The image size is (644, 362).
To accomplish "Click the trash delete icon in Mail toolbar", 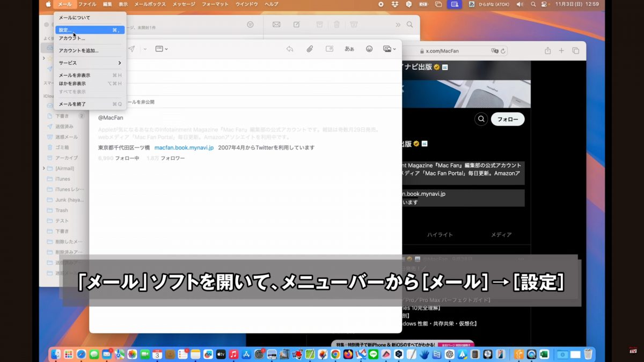I will (x=336, y=25).
